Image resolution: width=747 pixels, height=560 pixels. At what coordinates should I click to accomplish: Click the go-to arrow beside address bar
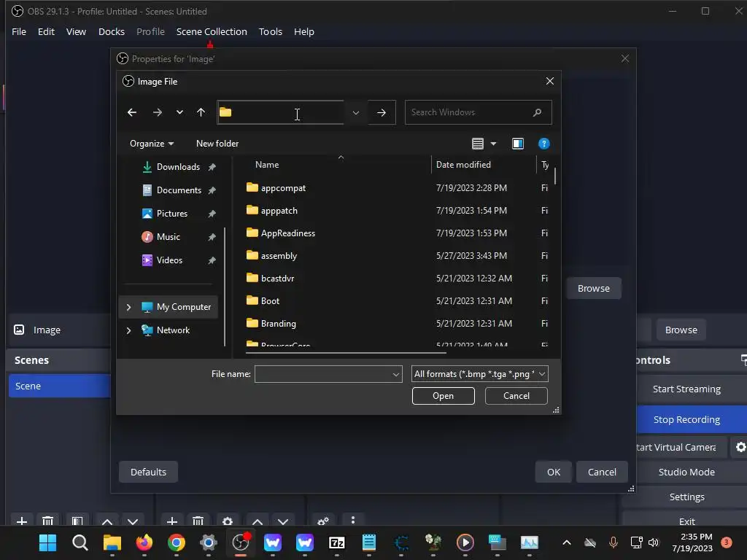pos(382,112)
